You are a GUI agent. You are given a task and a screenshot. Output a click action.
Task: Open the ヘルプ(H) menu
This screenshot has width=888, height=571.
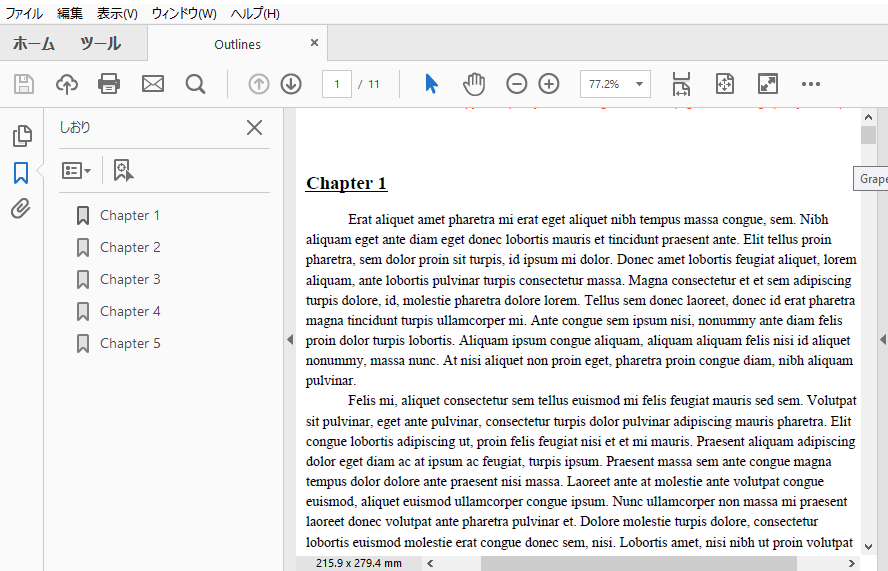(x=255, y=14)
